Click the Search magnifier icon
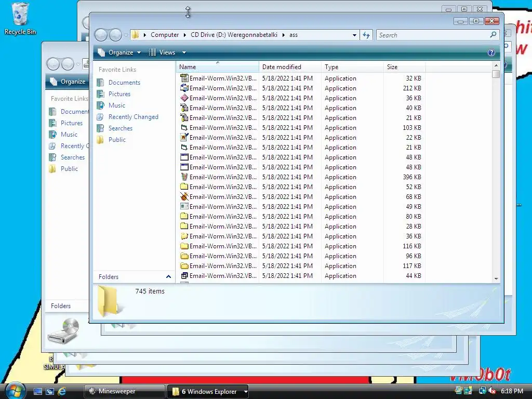 [493, 35]
